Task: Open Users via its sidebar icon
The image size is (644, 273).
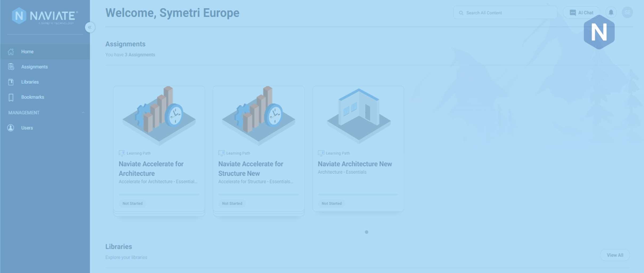Action: point(11,128)
